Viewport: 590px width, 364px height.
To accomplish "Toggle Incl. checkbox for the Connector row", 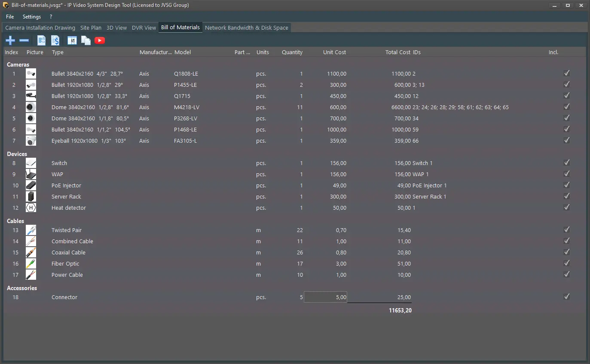I will pyautogui.click(x=566, y=297).
